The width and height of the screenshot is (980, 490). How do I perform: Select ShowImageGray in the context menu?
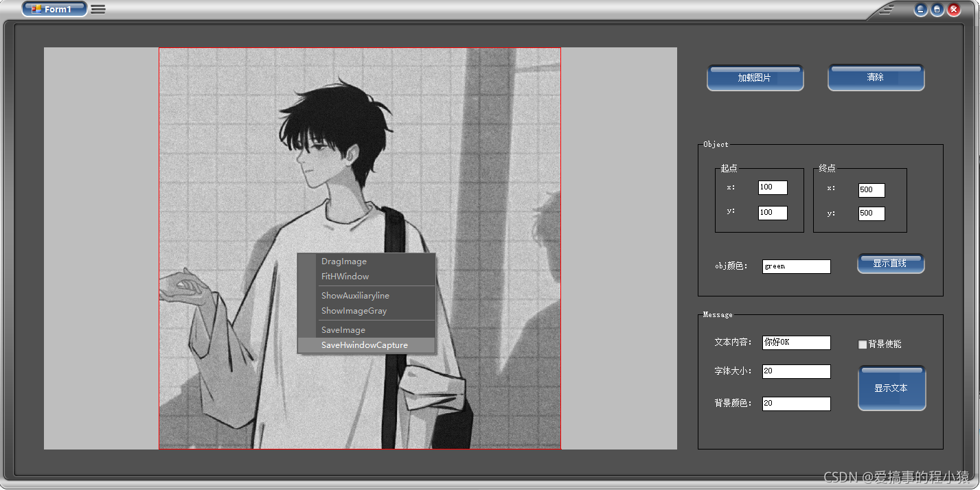(x=366, y=311)
